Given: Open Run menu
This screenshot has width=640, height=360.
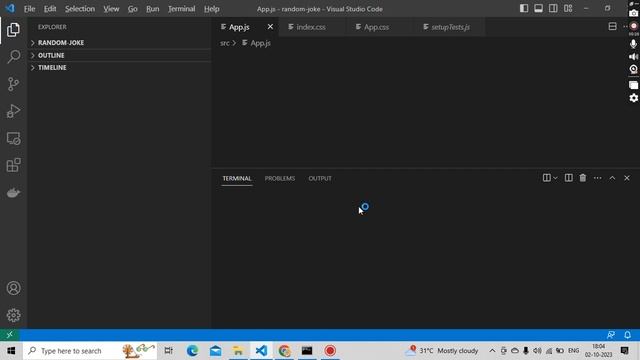Looking at the screenshot, I should [x=153, y=9].
